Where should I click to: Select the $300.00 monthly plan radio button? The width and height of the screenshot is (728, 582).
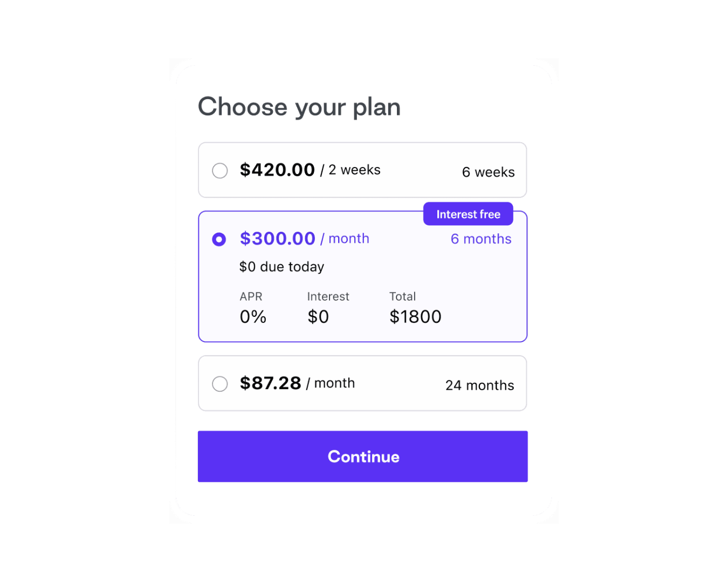point(219,239)
